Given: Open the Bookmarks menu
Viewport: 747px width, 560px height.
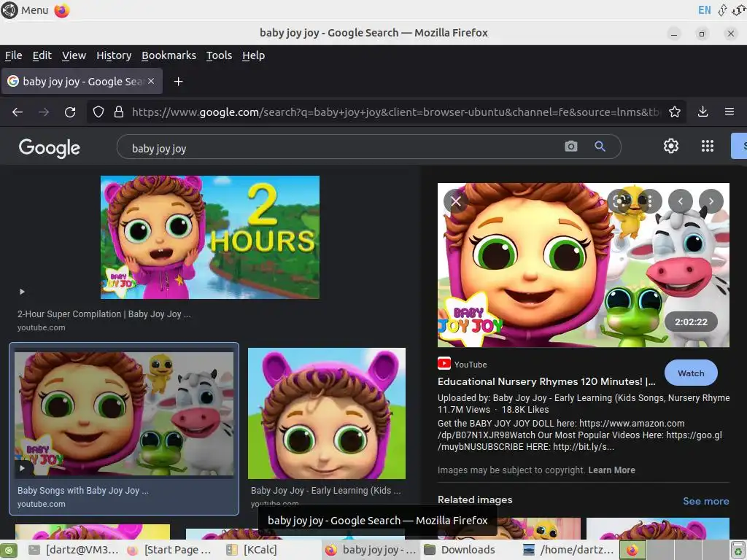Looking at the screenshot, I should coord(169,55).
